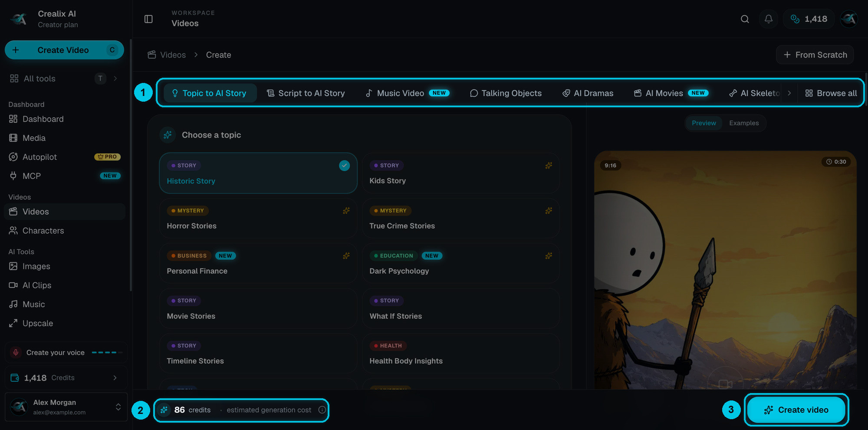Click sparkle icon on Personal Finance card
Viewport: 868px width, 430px height.
pos(346,256)
